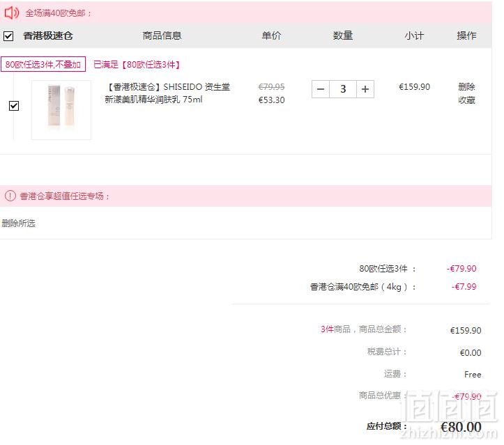Open the SHISEIDO product thumbnail image
504x445 pixels.
coord(61,110)
